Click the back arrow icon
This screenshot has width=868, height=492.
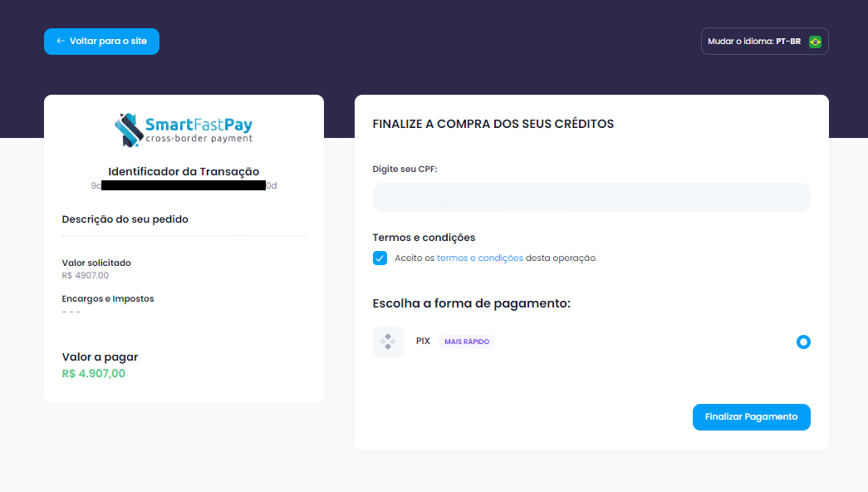click(x=60, y=42)
